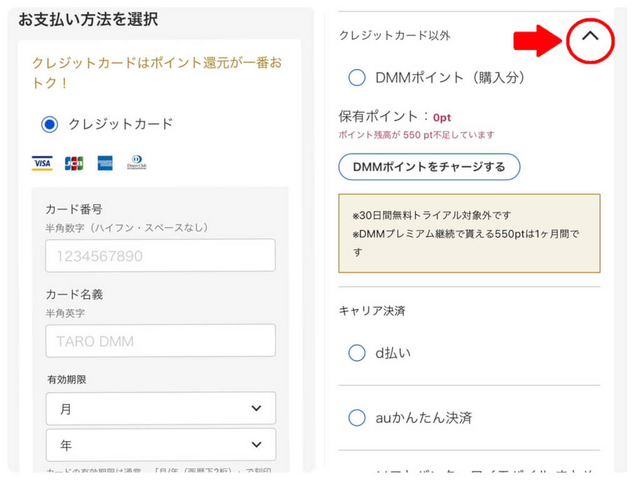Screen dimensions: 640x480
Task: Click the カード名義 TARO DMM field
Action: [x=160, y=341]
